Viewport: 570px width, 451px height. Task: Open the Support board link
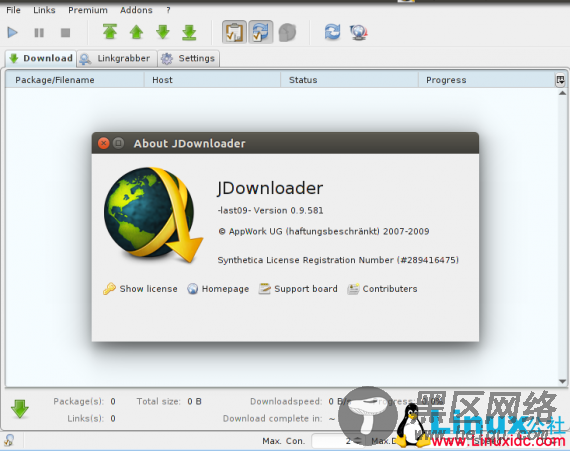306,289
